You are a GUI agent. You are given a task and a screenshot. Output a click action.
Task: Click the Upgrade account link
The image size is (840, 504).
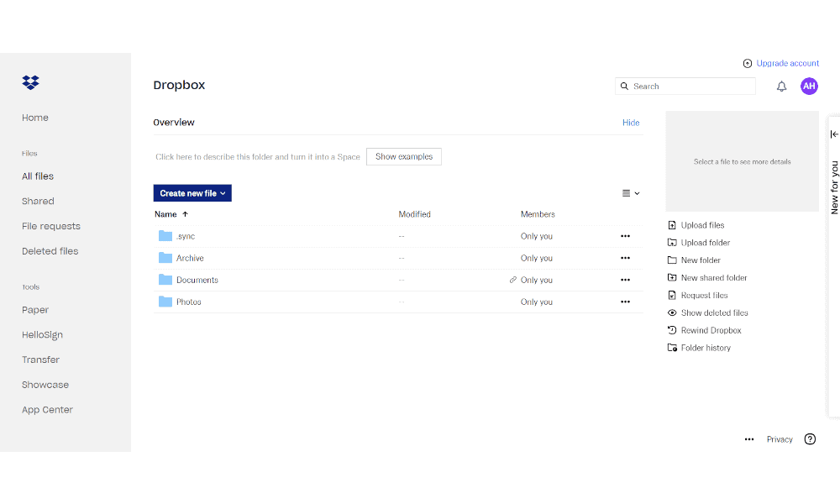(787, 63)
